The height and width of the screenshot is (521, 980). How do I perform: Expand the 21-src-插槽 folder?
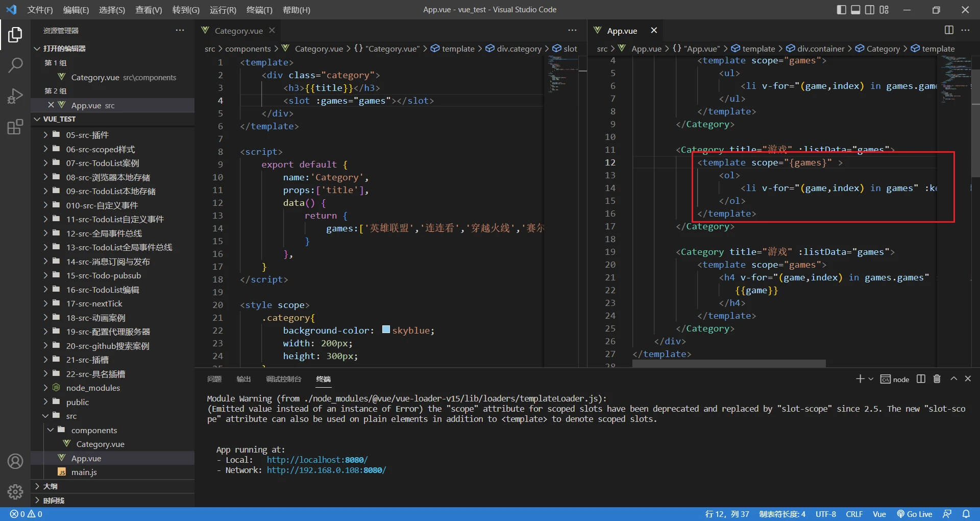coord(87,360)
